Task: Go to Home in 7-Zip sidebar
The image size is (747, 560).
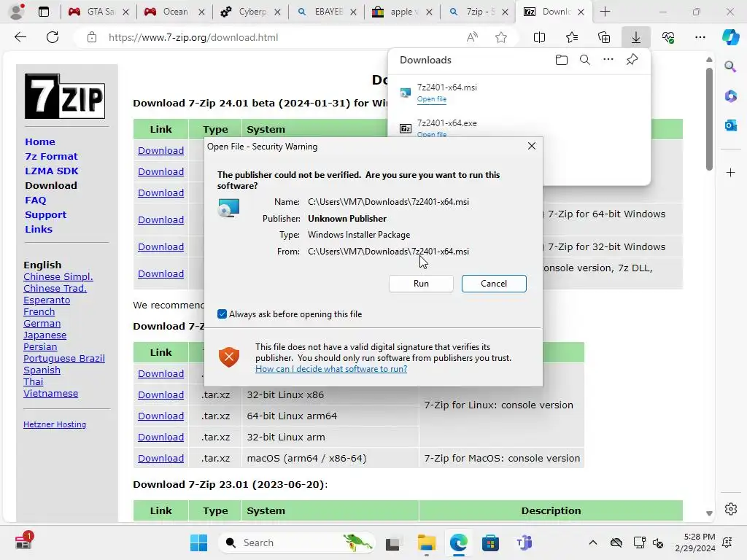Action: pyautogui.click(x=40, y=142)
